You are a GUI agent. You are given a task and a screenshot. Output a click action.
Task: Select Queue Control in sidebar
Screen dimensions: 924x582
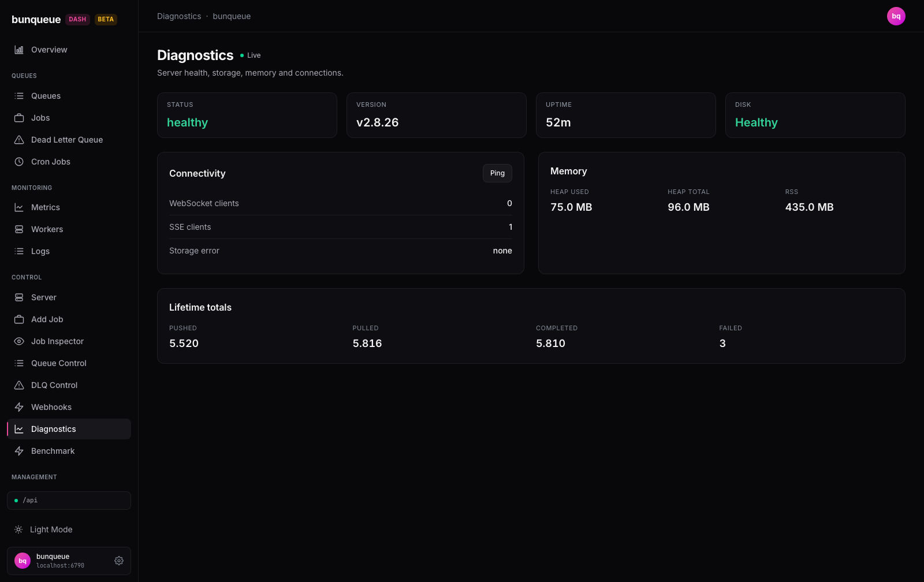pos(69,363)
